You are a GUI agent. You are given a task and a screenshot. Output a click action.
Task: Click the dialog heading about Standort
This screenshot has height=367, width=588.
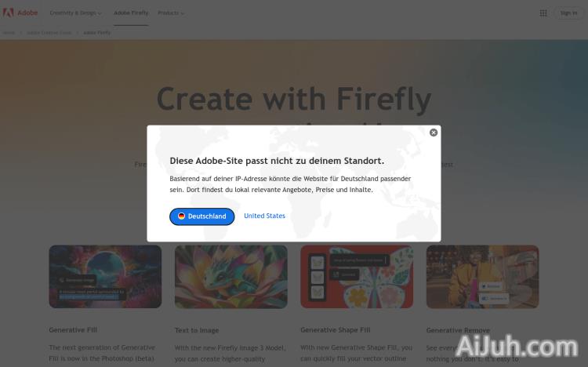277,161
